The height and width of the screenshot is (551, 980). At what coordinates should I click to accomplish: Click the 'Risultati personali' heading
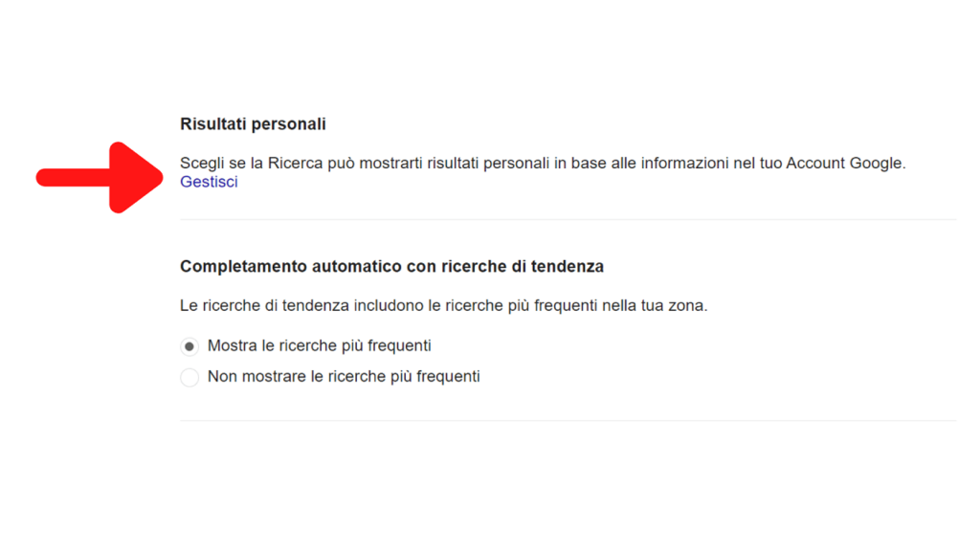253,123
